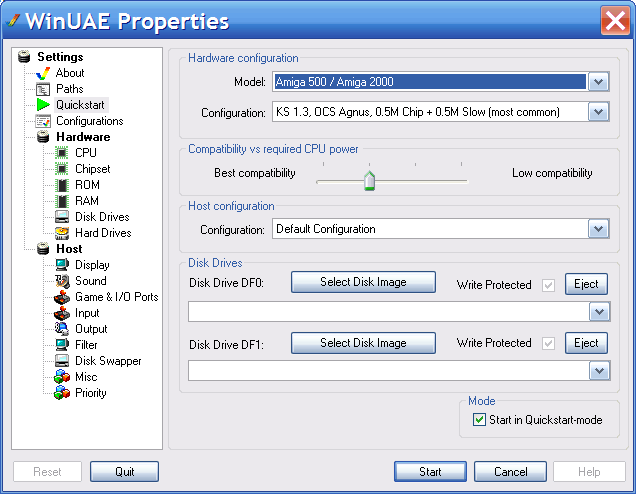Click the Input joystick icon
Screen dimensions: 636x494
click(62, 313)
